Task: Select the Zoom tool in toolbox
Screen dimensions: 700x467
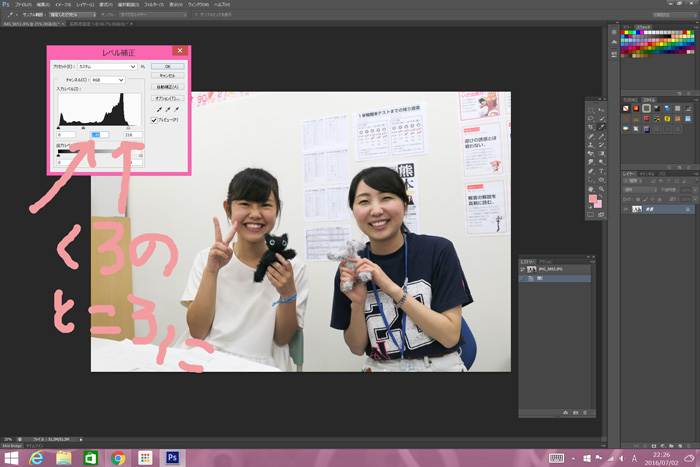Action: [600, 189]
